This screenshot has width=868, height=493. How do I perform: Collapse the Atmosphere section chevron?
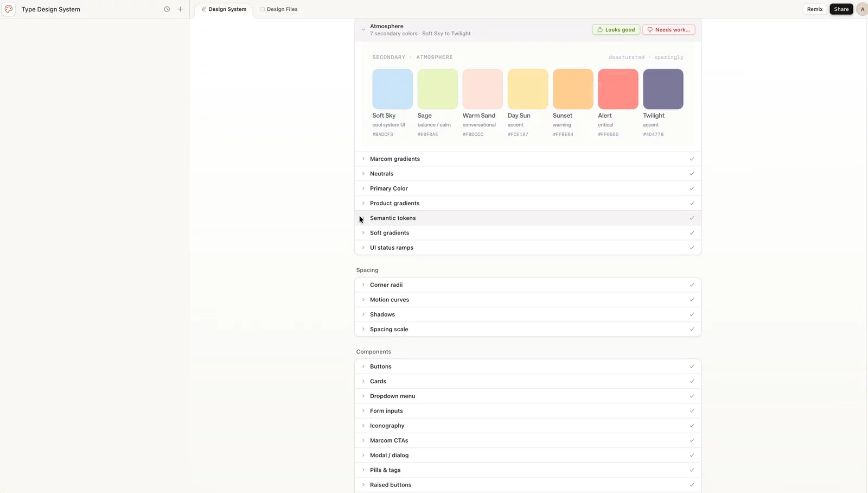(363, 30)
